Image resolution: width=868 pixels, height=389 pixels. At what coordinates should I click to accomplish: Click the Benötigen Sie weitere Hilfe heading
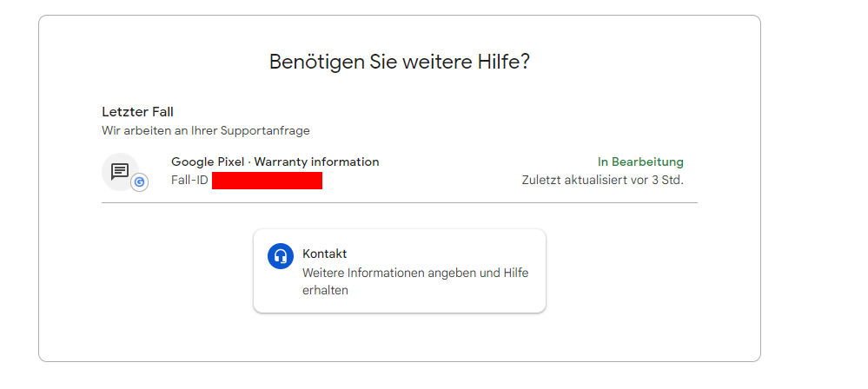point(400,62)
